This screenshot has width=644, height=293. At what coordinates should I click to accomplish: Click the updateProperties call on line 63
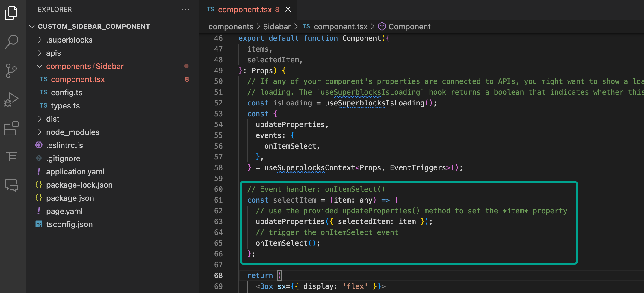[x=290, y=222]
